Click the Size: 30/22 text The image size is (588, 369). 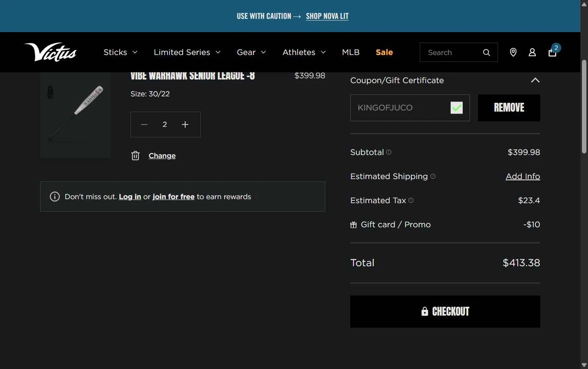pyautogui.click(x=150, y=94)
